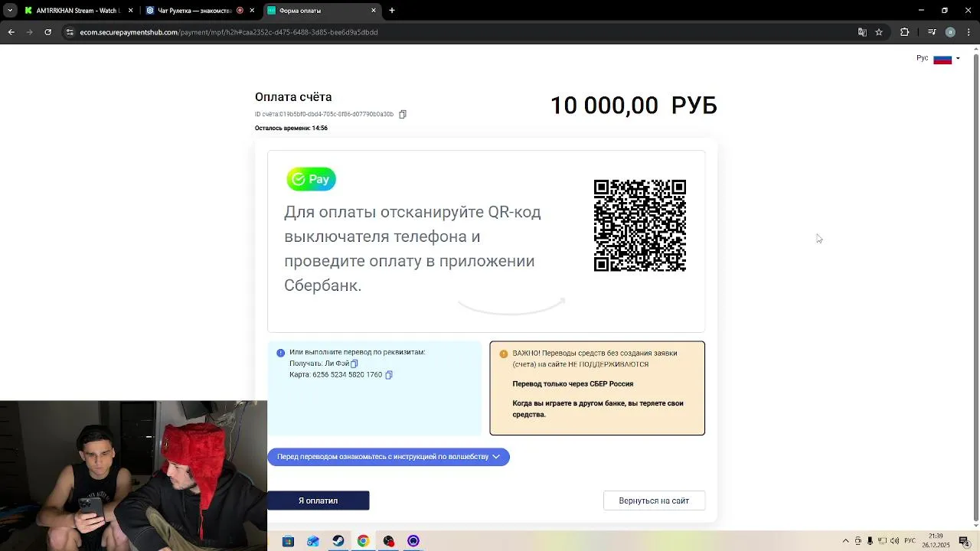Click the QR code image
The image size is (980, 551).
640,226
